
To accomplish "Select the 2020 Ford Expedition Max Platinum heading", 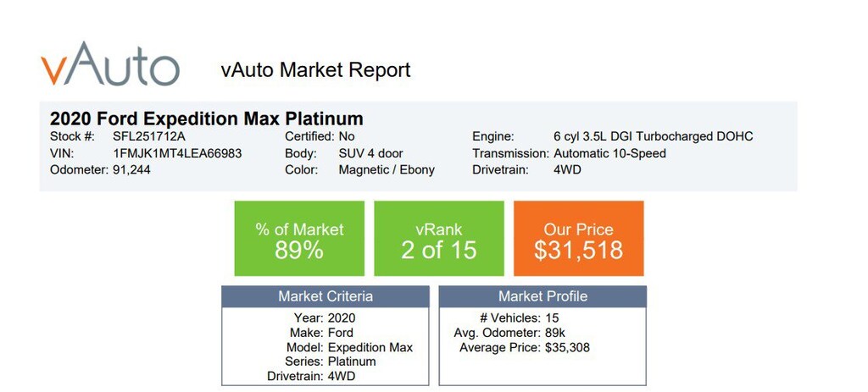I will [206, 119].
